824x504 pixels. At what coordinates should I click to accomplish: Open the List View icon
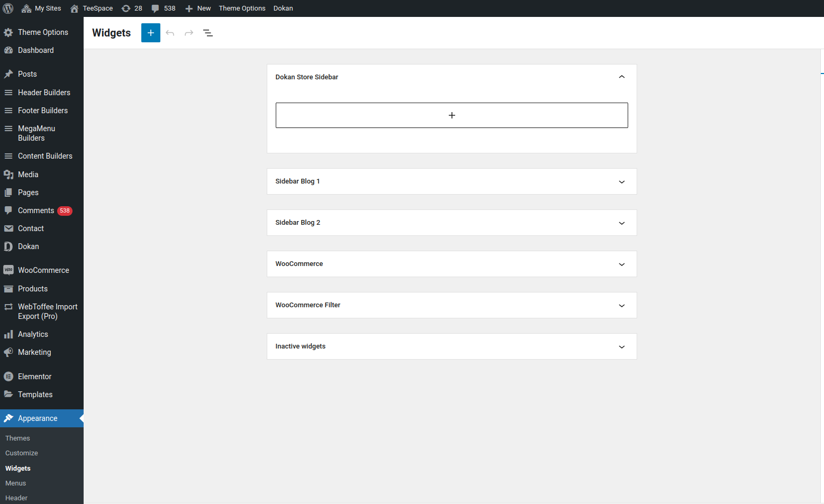(x=208, y=33)
